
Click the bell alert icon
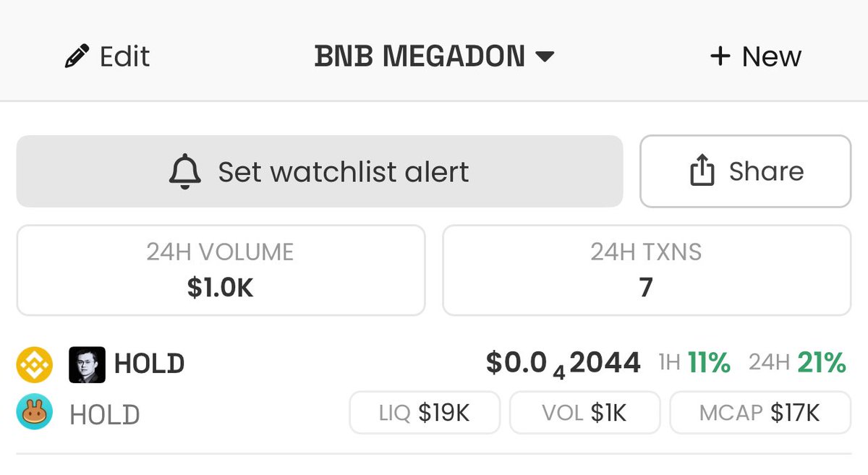185,171
